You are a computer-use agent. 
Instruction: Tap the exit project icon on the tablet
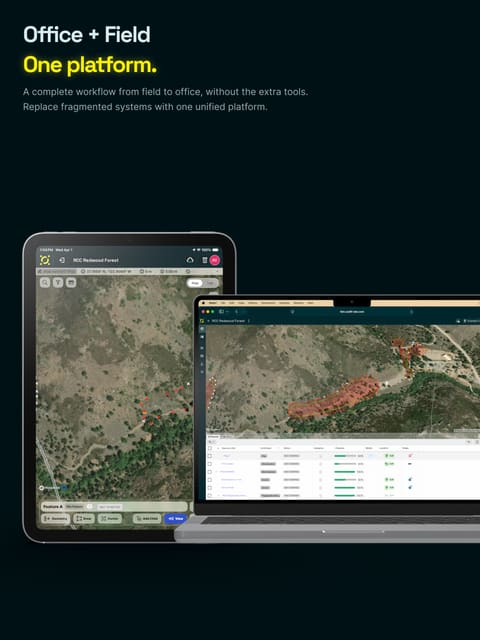[62, 260]
